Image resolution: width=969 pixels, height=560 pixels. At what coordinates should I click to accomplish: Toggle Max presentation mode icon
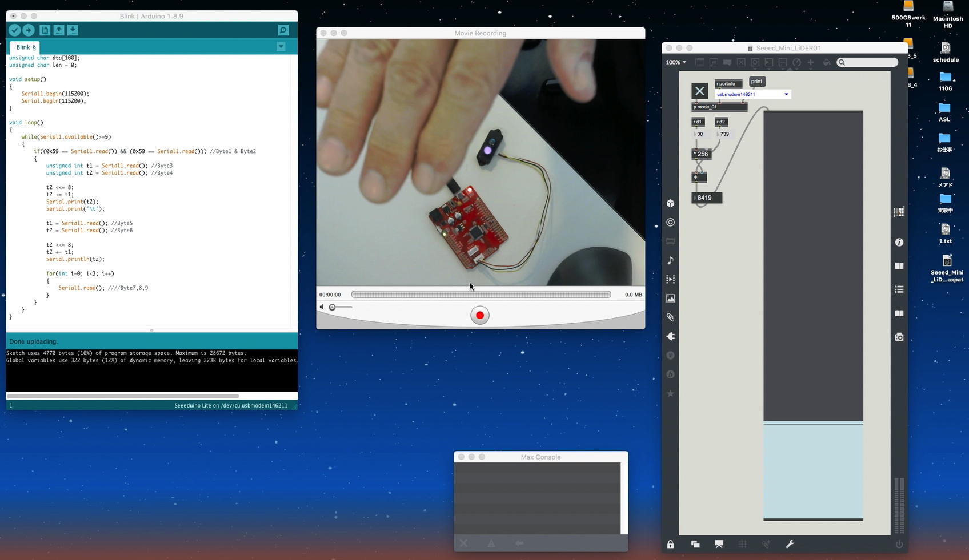[719, 544]
